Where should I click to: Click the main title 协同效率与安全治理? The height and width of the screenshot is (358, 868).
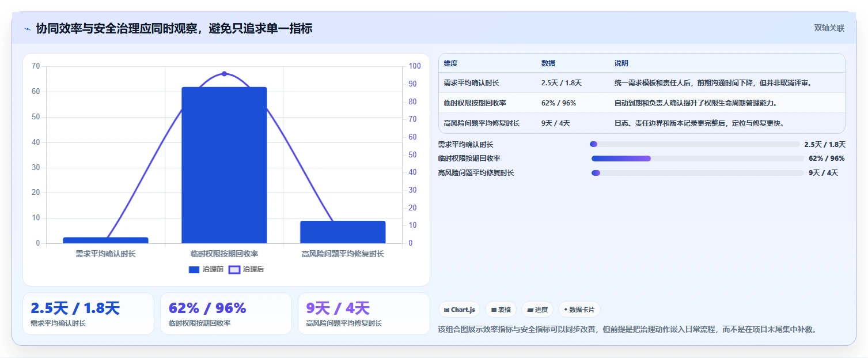coord(174,28)
